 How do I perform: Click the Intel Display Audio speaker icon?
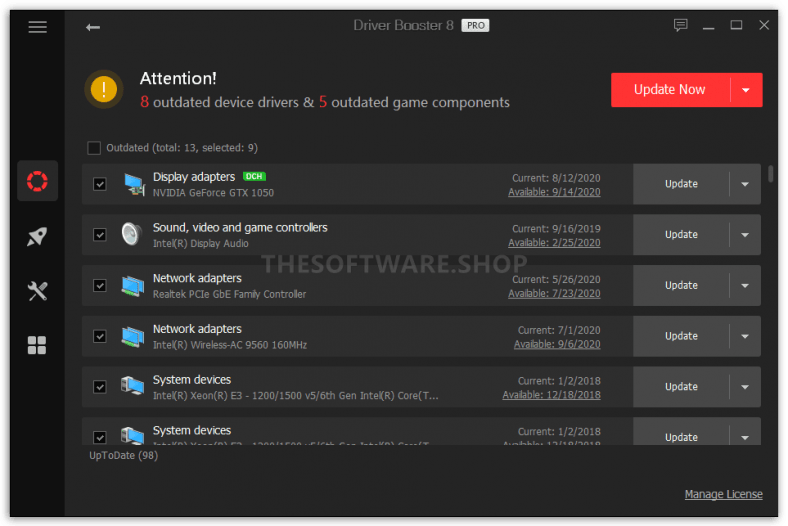131,234
